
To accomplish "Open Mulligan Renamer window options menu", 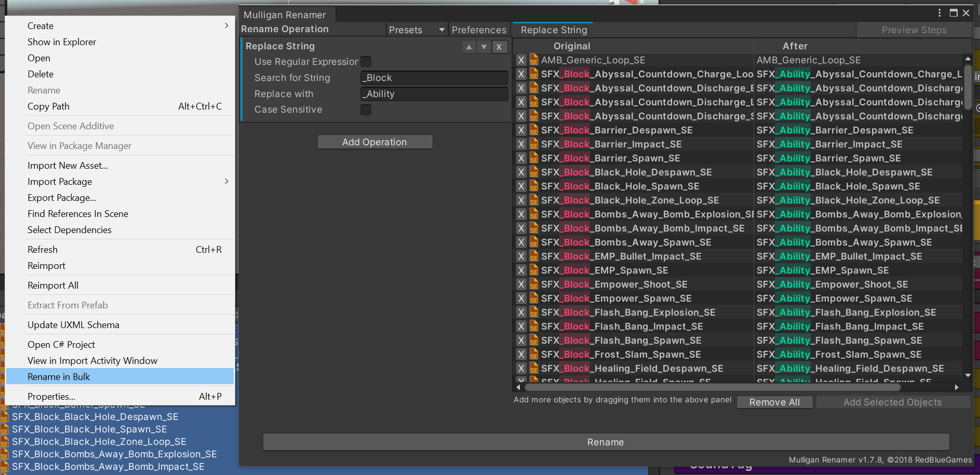I will click(x=939, y=13).
